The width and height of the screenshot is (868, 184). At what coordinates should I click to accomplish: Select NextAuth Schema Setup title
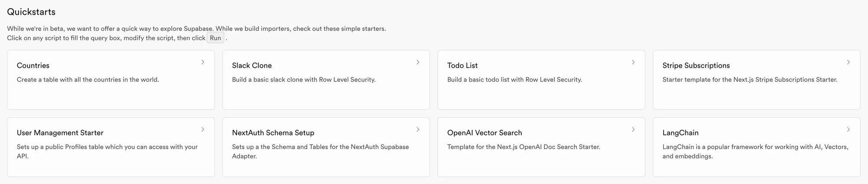273,133
